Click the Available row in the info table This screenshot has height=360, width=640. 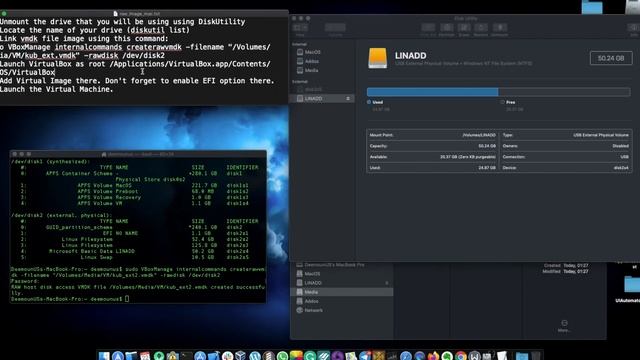[x=433, y=157]
